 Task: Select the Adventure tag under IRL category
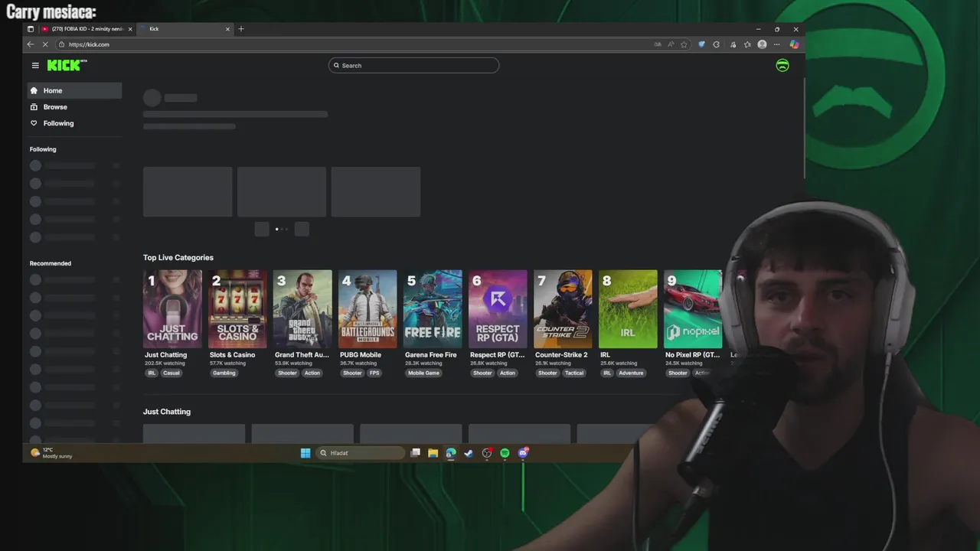point(632,373)
